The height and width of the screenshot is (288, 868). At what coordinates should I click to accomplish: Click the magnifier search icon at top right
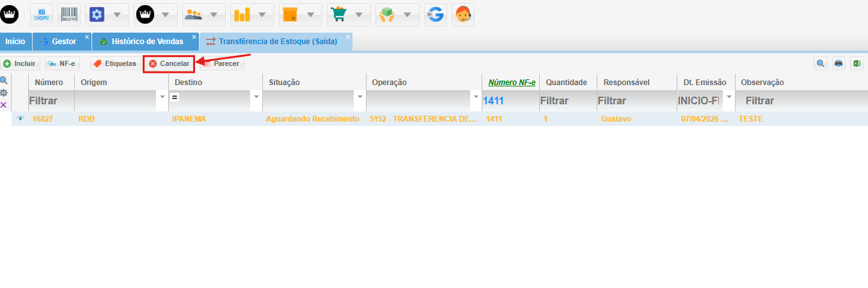pos(820,63)
